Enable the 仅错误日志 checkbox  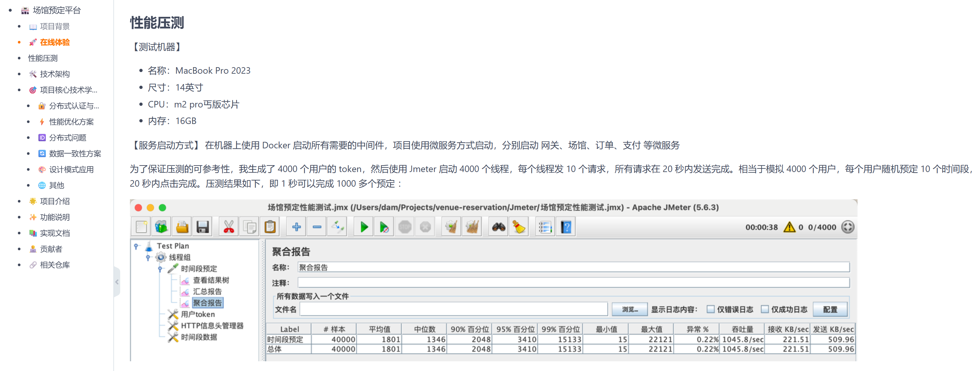(x=710, y=309)
